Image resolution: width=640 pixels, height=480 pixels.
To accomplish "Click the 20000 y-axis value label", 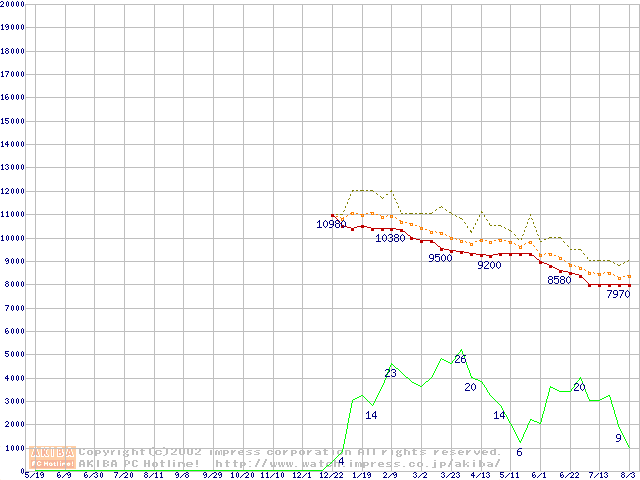I will (x=13, y=4).
